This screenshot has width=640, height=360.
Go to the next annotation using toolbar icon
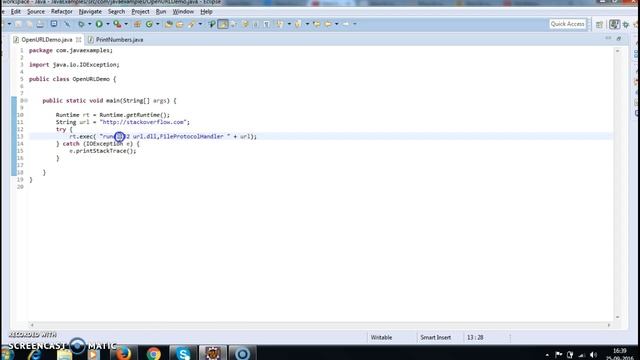click(280, 24)
